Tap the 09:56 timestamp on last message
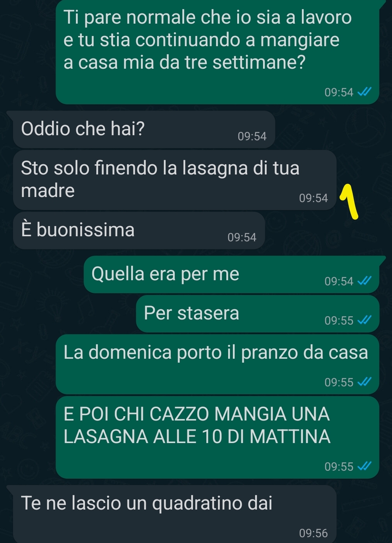Image resolution: width=392 pixels, height=543 pixels. click(x=313, y=533)
